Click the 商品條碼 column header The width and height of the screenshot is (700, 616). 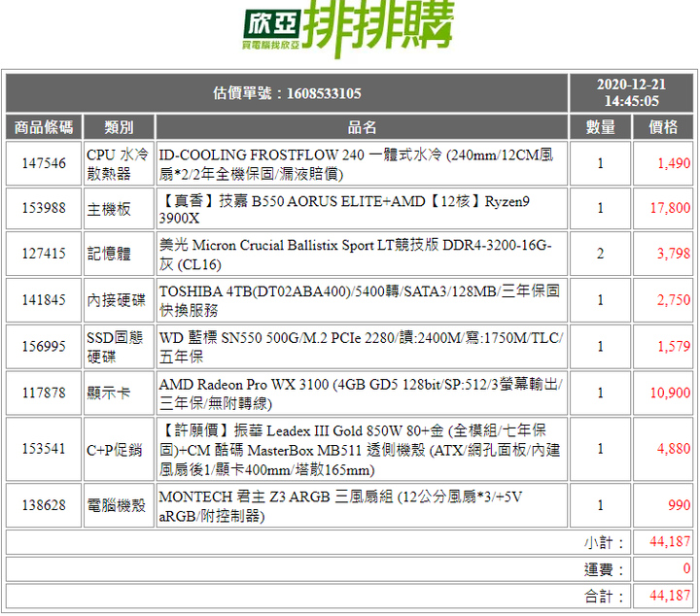coord(44,127)
